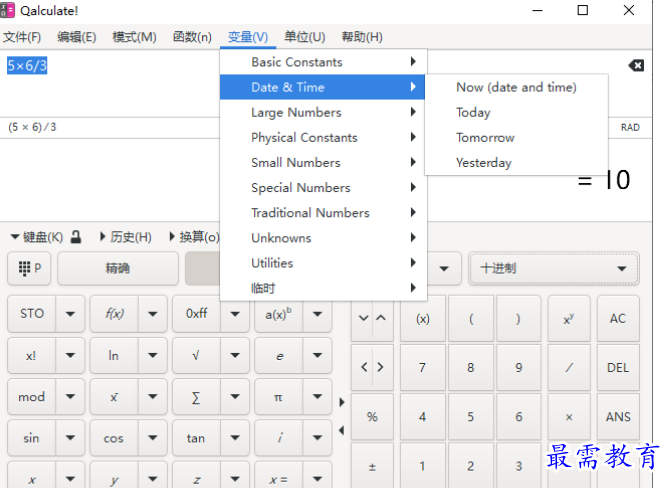Insert Euler's number e

pos(278,355)
